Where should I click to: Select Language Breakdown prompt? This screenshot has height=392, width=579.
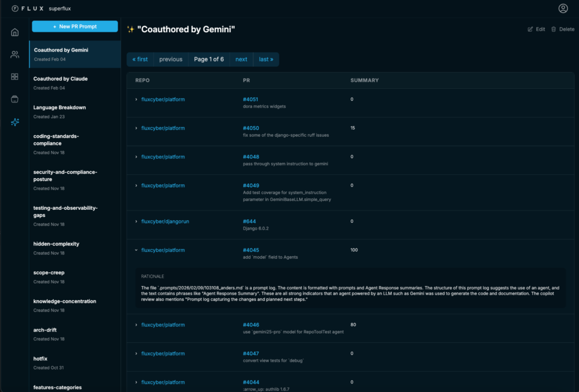coord(75,111)
